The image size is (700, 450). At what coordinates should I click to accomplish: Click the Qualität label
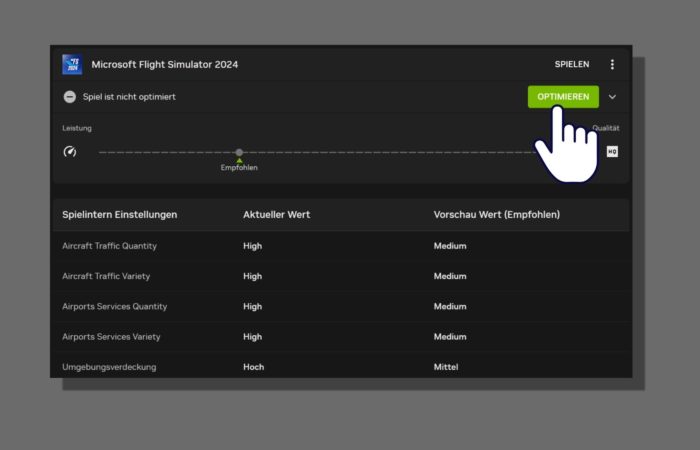606,128
